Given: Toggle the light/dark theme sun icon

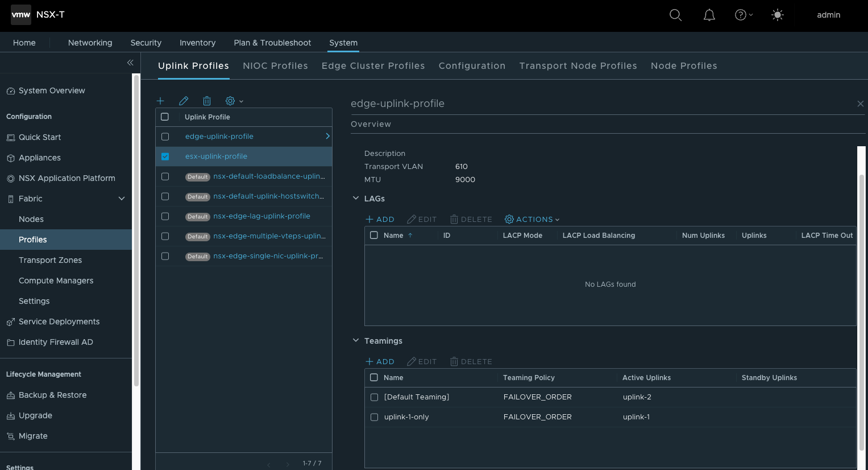Looking at the screenshot, I should click(778, 15).
